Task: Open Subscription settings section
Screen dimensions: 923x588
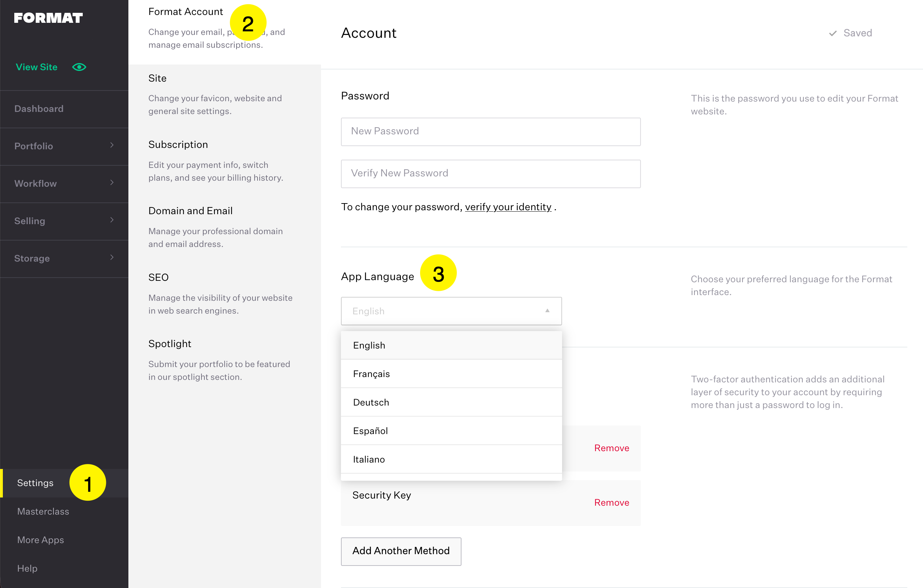Action: point(178,144)
